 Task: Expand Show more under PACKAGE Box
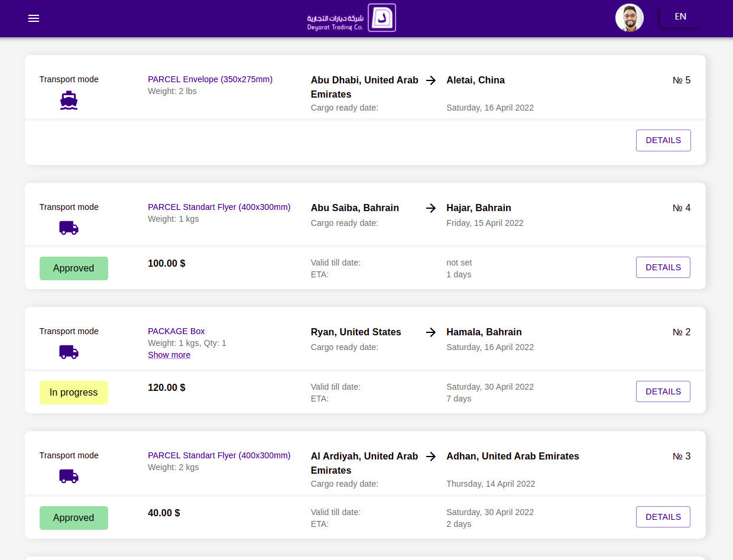coord(169,355)
